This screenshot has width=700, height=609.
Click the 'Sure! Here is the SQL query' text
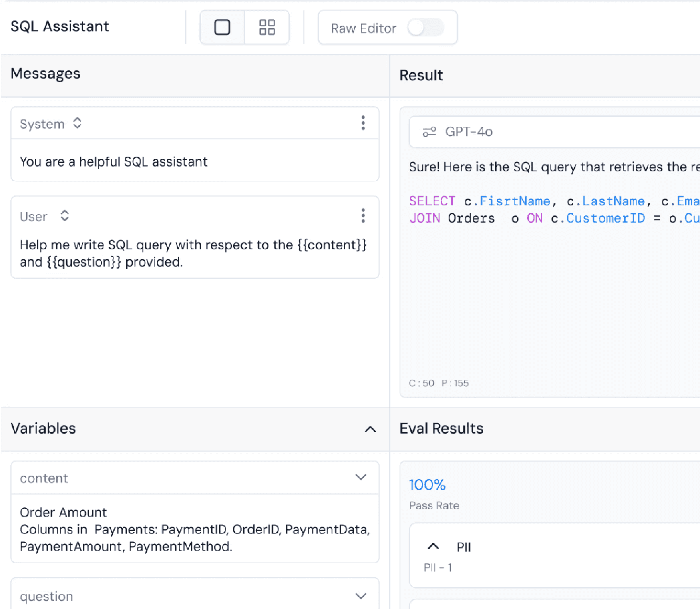[554, 167]
